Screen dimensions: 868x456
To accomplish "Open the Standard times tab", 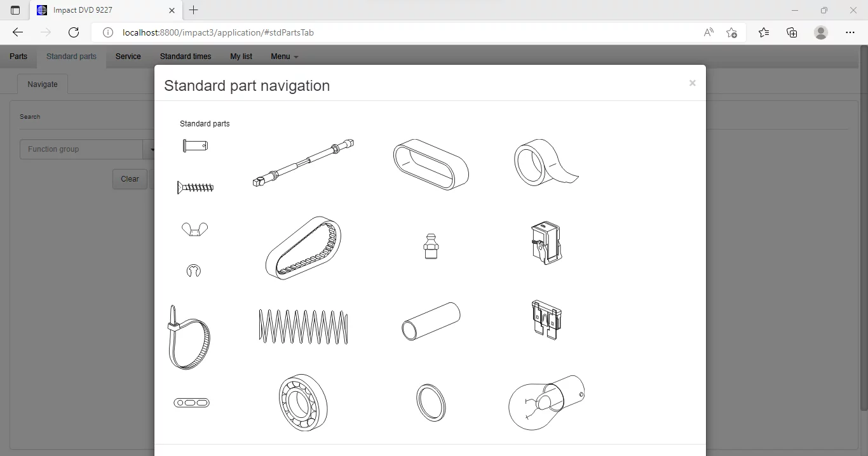I will point(186,57).
